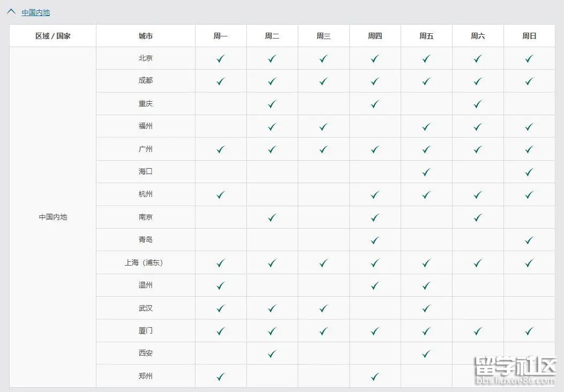Click the 北京 Monday checkmark

point(221,58)
